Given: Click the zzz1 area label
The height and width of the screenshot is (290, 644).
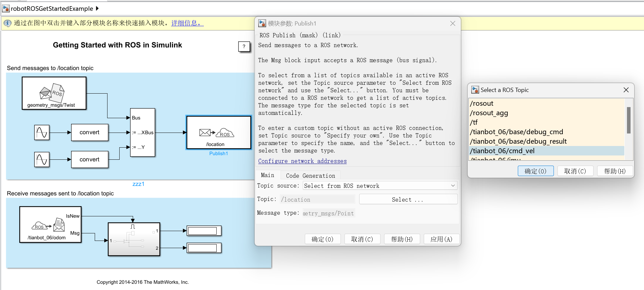Looking at the screenshot, I should coord(138,184).
